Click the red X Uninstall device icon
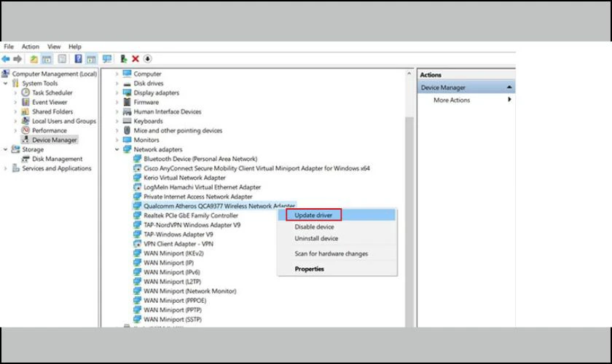The height and width of the screenshot is (364, 612). tap(136, 59)
